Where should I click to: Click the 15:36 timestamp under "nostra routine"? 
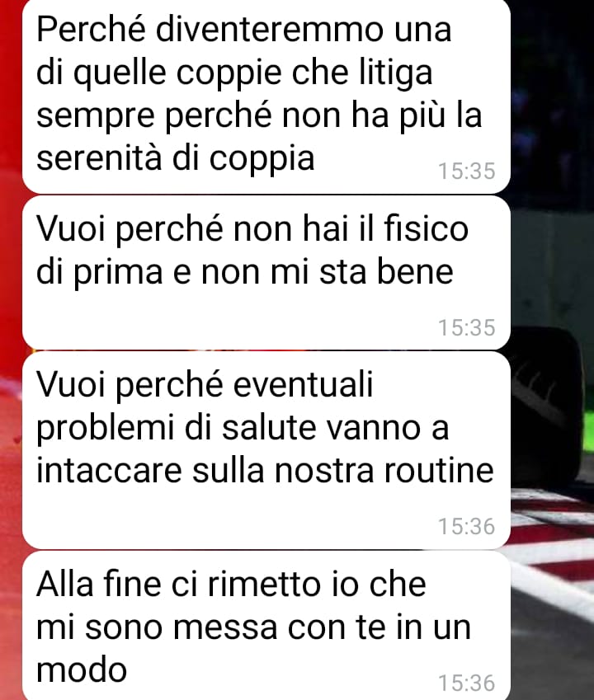(x=466, y=526)
